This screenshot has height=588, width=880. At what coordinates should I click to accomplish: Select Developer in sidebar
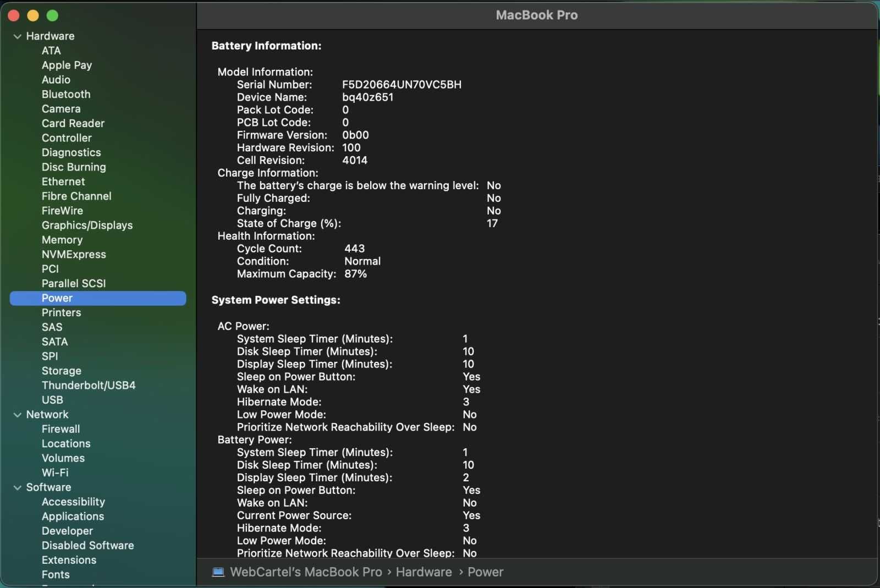tap(67, 531)
